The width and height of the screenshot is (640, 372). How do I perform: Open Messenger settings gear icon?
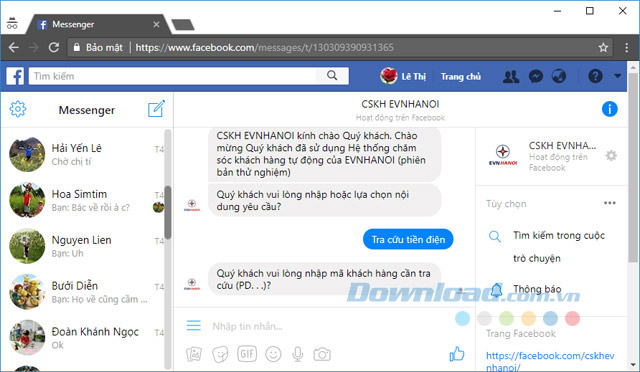coord(18,109)
